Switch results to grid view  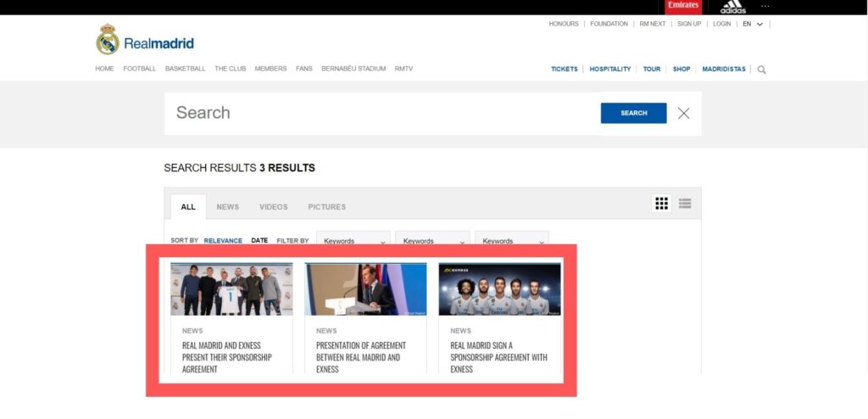(662, 204)
